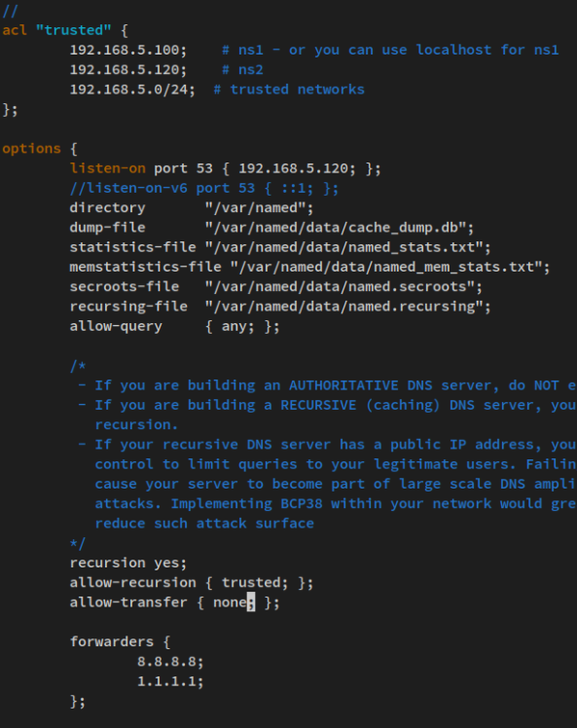The width and height of the screenshot is (577, 728).
Task: Click the dump-file cache_dump.db path
Action: [340, 228]
